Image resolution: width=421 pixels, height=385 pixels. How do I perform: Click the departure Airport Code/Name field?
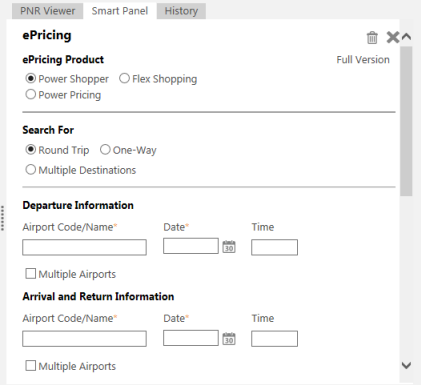tap(84, 247)
